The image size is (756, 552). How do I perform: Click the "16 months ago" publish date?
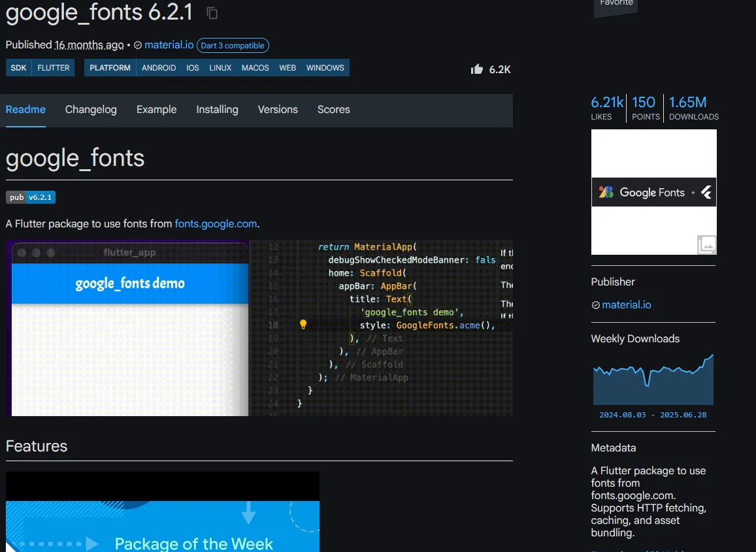point(90,45)
